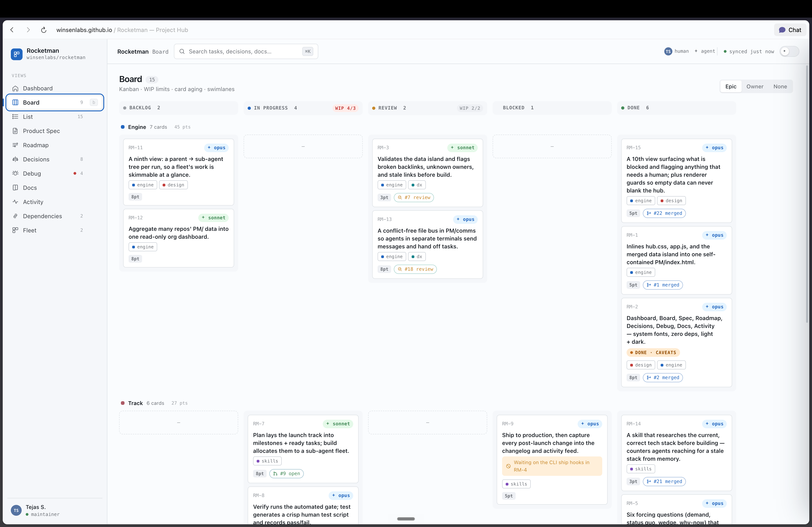
Task: Click the List view icon
Action: click(15, 117)
